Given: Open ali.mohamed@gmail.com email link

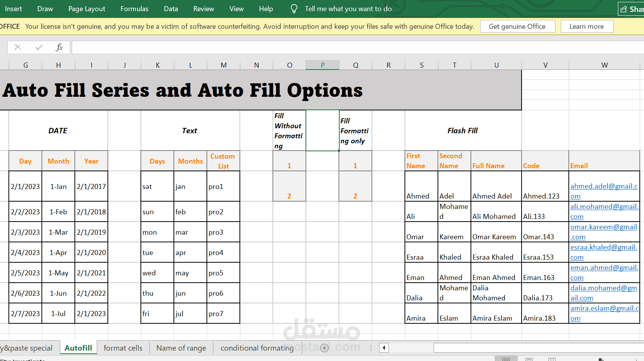Looking at the screenshot, I should coord(604,212).
